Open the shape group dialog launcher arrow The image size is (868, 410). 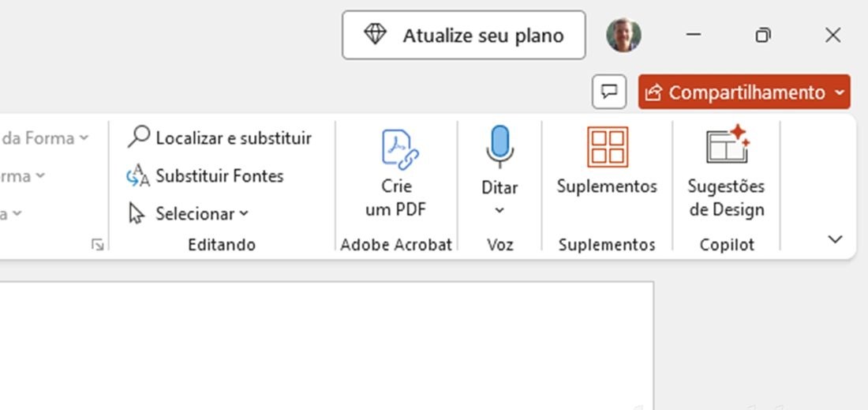97,244
